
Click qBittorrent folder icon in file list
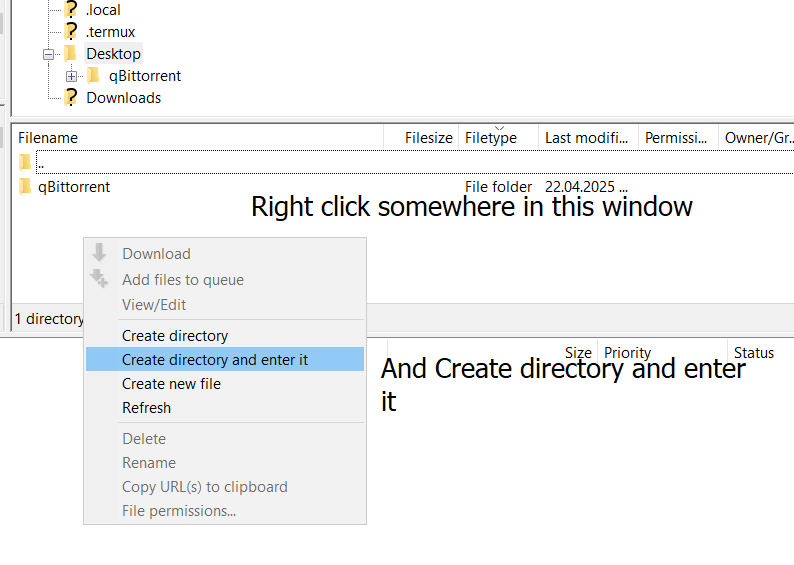point(25,187)
